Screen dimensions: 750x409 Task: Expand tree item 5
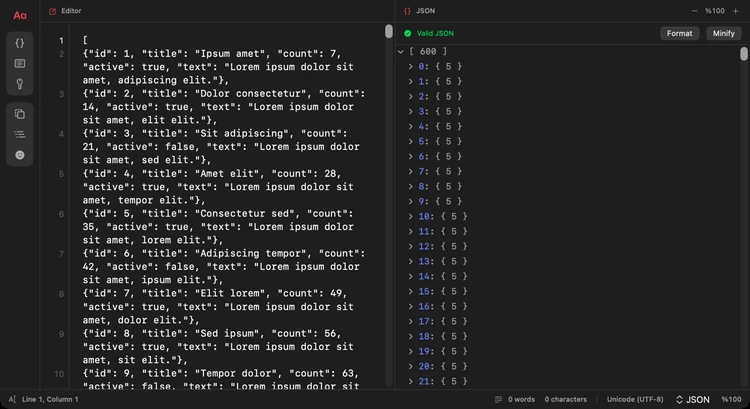[410, 142]
